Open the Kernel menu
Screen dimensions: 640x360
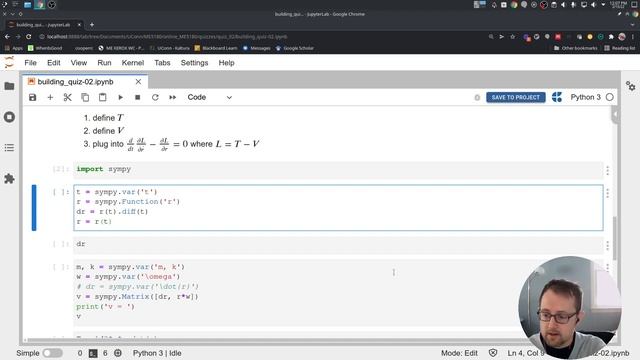click(133, 63)
